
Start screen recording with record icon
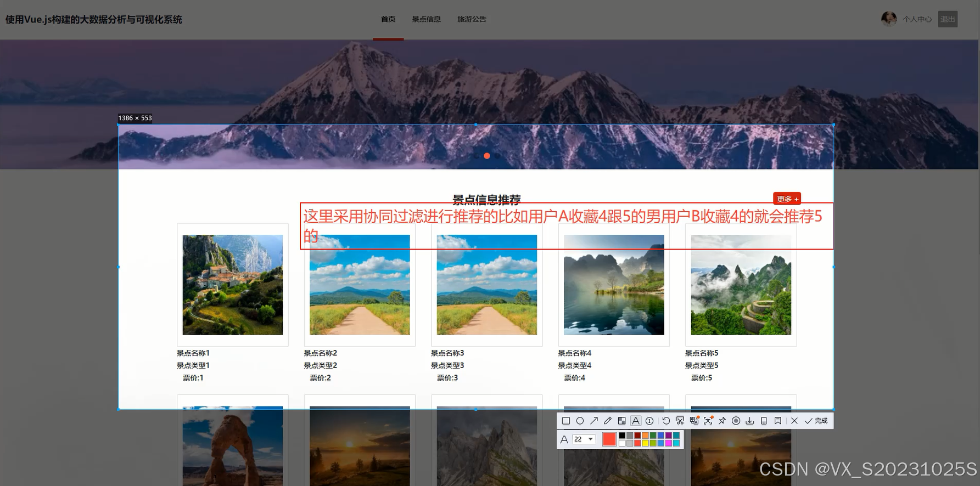click(x=736, y=421)
